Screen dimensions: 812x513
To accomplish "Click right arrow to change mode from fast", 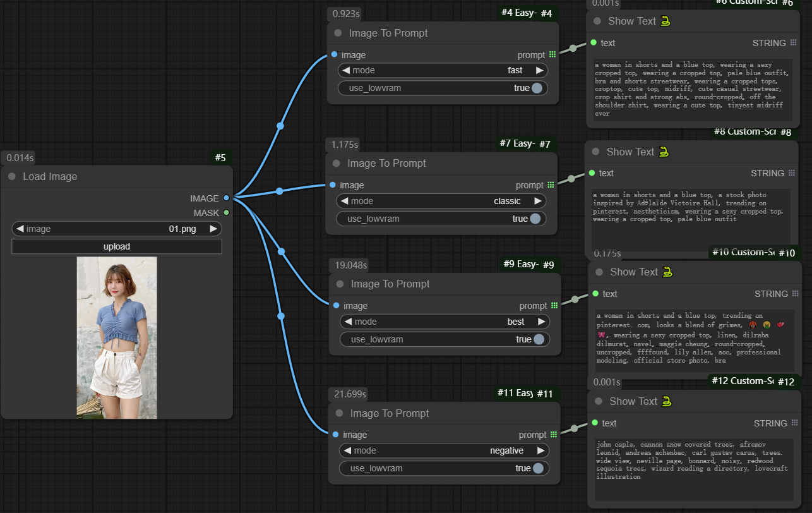I will 539,70.
